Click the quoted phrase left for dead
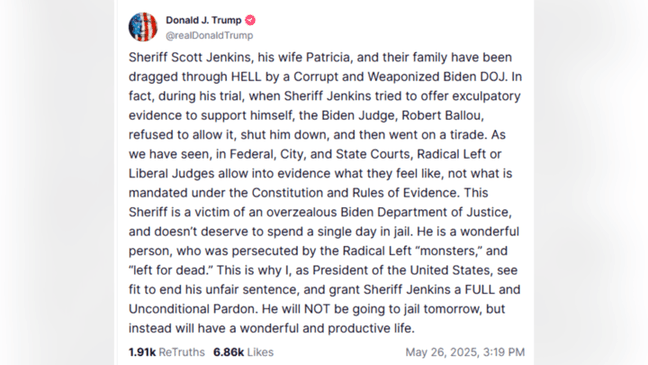Viewport: 648px width, 365px height. pos(171,270)
